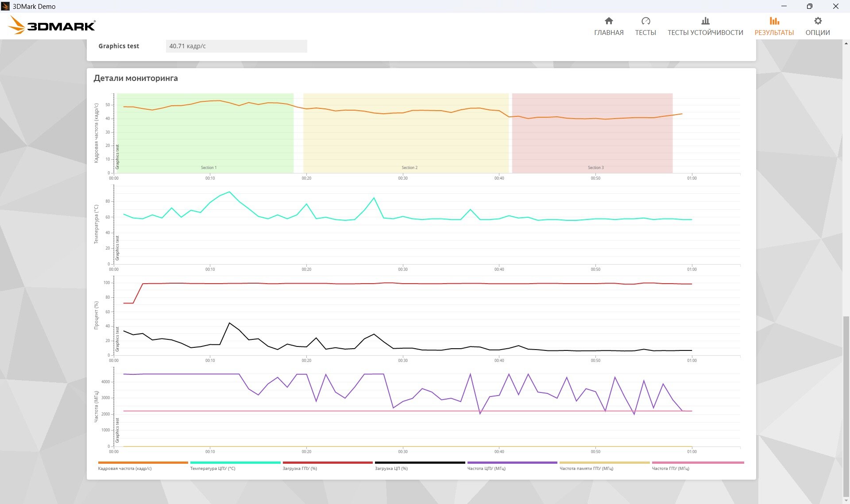Toggle CPU temperature legend entry
Image resolution: width=850 pixels, height=504 pixels.
point(212,468)
